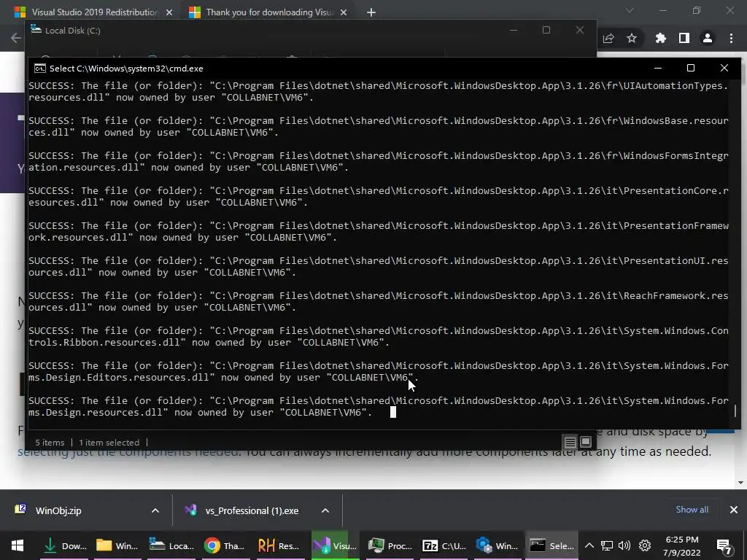
Task: Open volume control tray icon
Action: point(624,545)
